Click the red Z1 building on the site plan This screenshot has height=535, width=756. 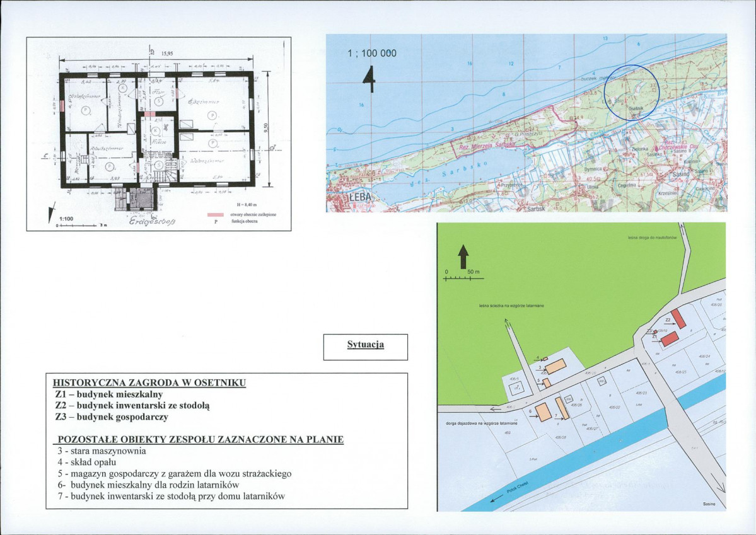point(669,339)
